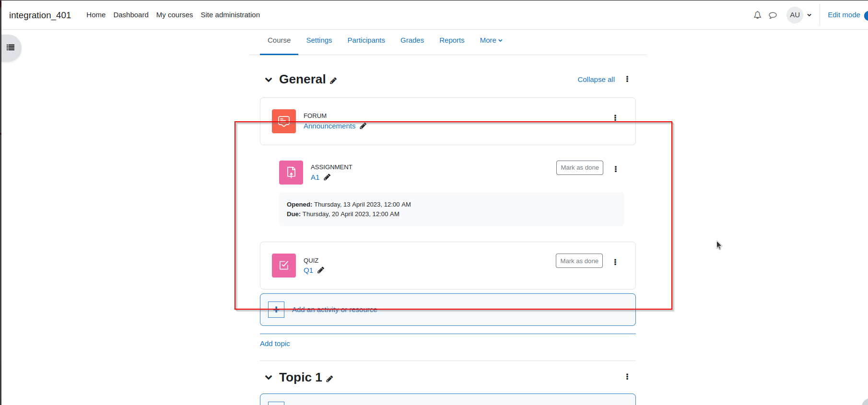The height and width of the screenshot is (405, 868).
Task: Click the Assignment activity icon
Action: click(x=291, y=173)
